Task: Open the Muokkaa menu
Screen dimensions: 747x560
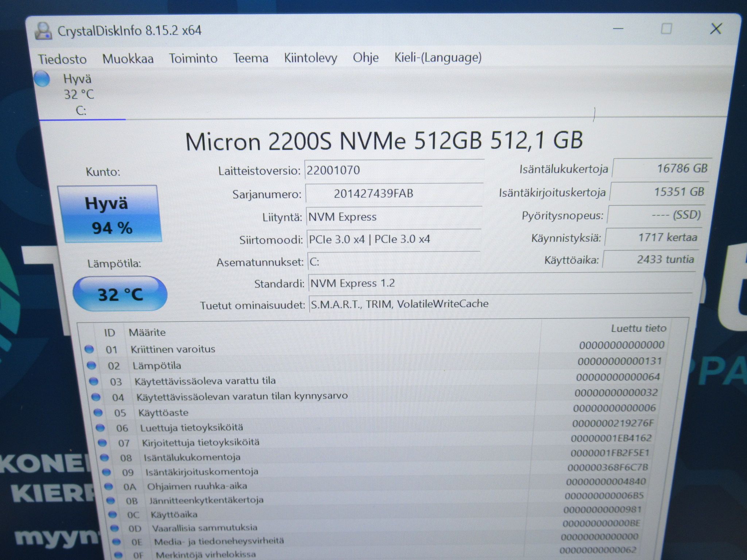Action: tap(128, 59)
